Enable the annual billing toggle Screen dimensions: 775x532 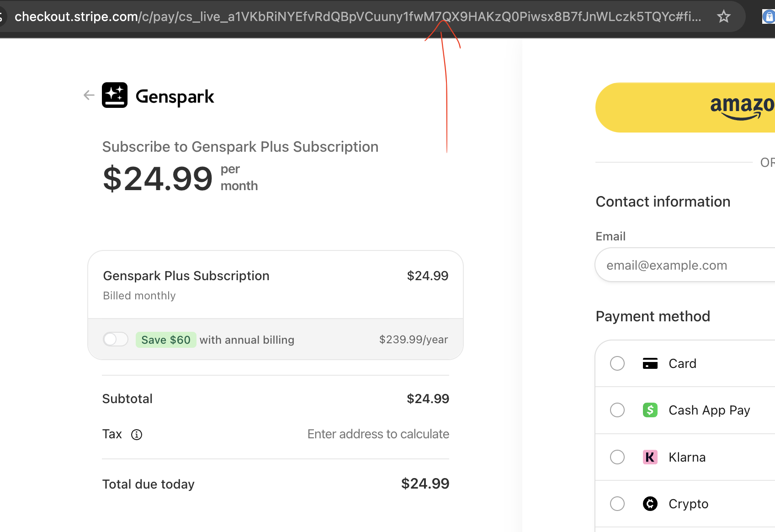[116, 340]
